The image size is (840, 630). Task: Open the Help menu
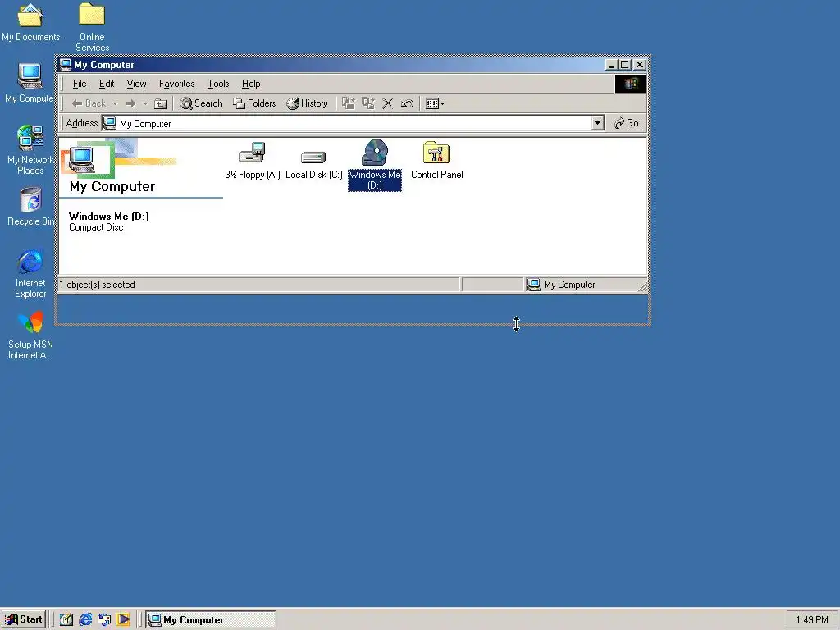[x=251, y=84]
